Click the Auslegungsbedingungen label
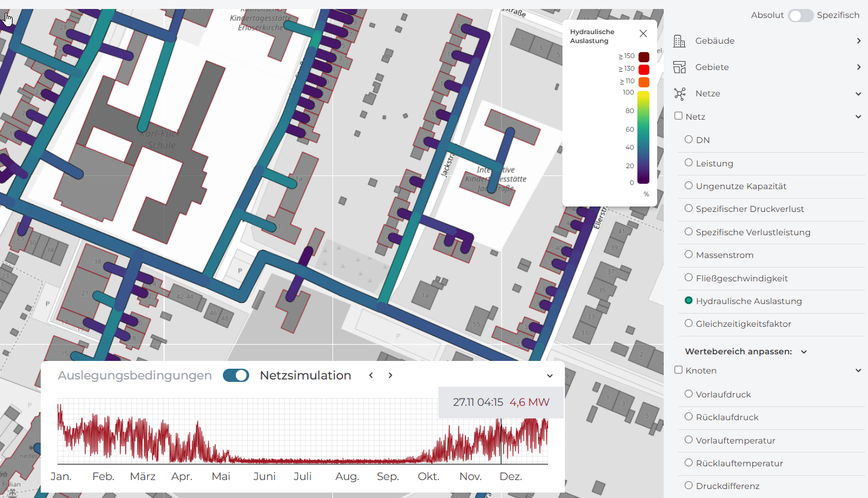 pos(135,375)
